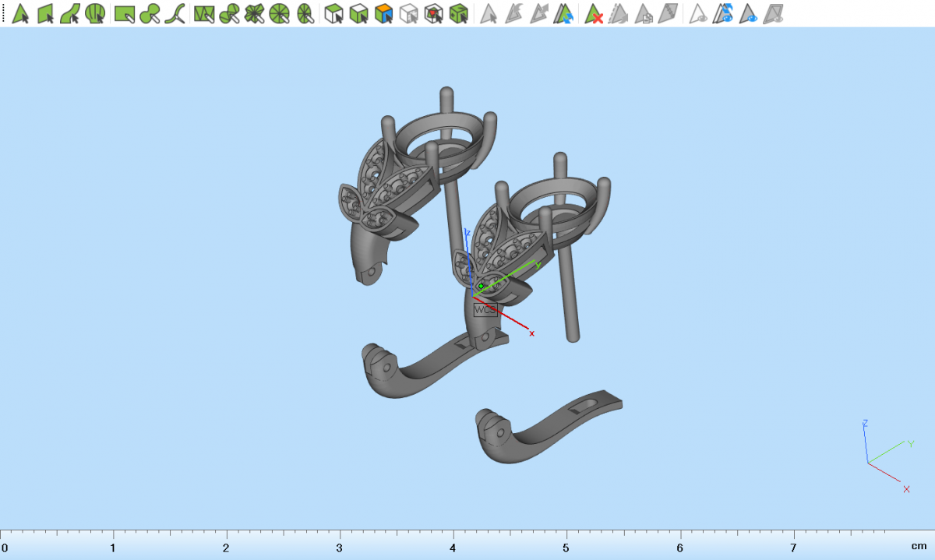Activate the curve-shaped marking tool
The height and width of the screenshot is (560, 935).
(x=176, y=13)
